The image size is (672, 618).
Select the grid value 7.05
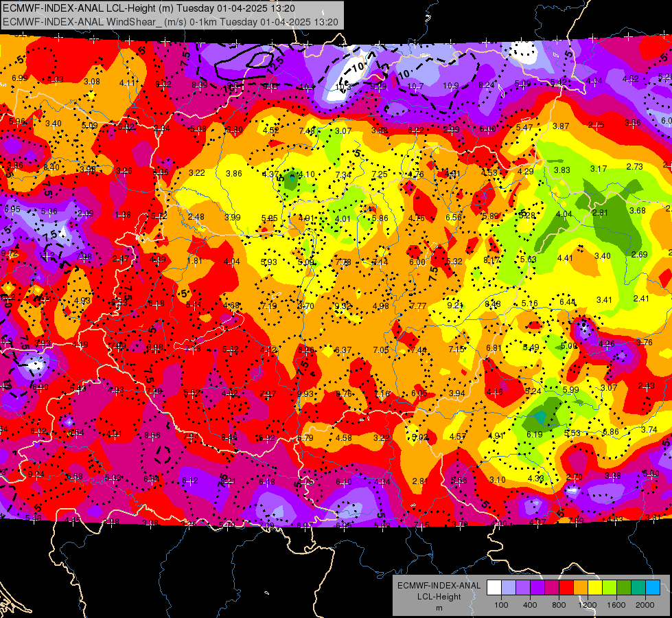coord(380,350)
